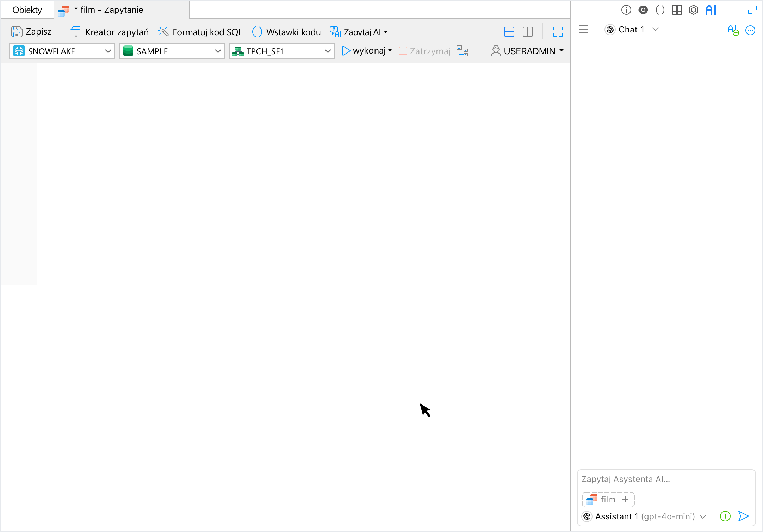Click the new AI chat icon

click(x=733, y=30)
